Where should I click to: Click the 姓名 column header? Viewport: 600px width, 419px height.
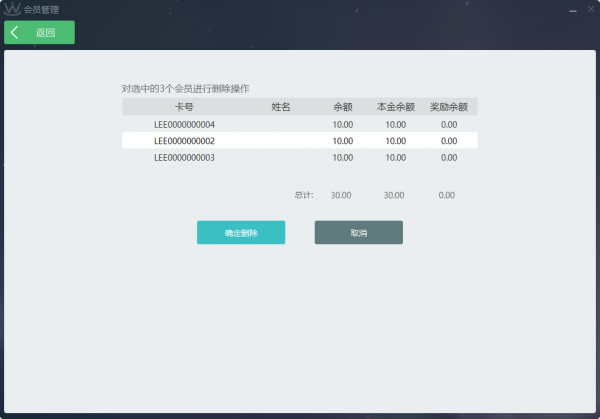pos(280,107)
